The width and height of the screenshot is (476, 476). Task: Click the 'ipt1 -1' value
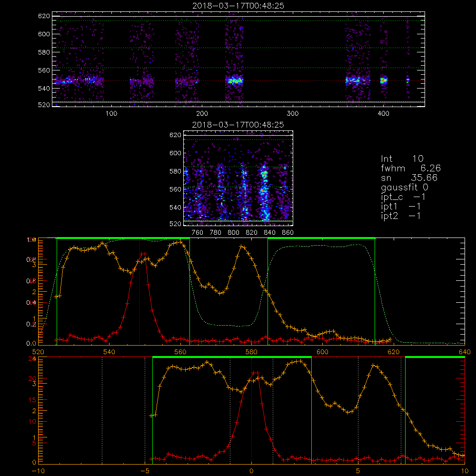tap(401, 207)
